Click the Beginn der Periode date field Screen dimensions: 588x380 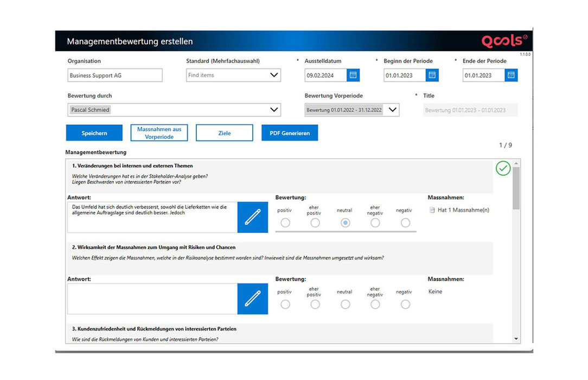point(405,75)
